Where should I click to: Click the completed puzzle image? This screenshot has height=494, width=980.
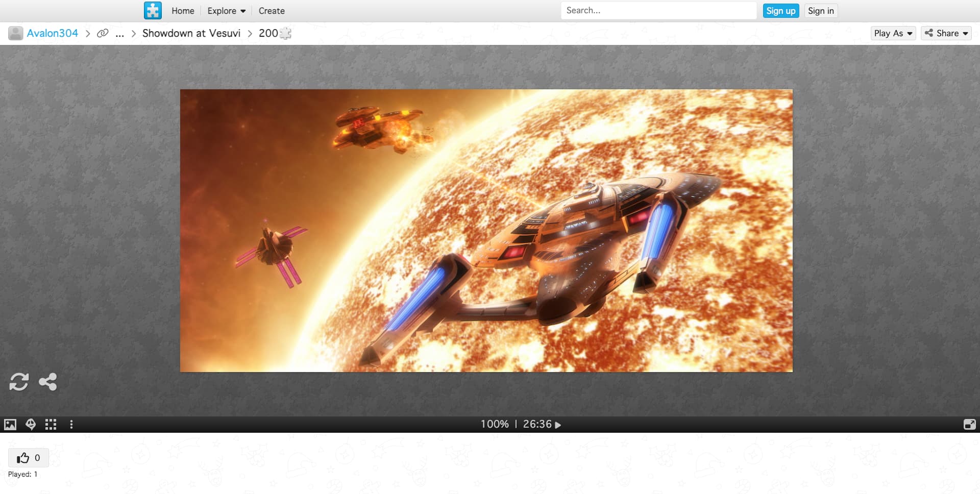(x=486, y=231)
